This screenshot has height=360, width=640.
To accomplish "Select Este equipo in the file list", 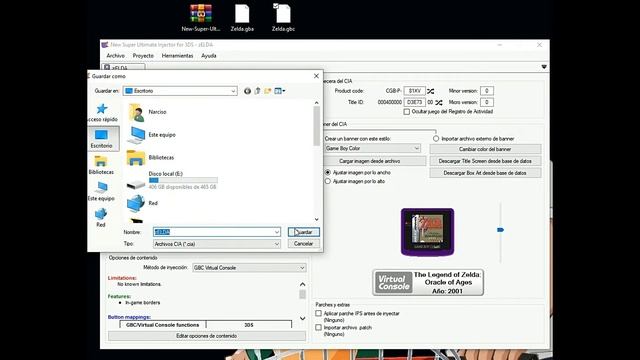I will pos(151,135).
